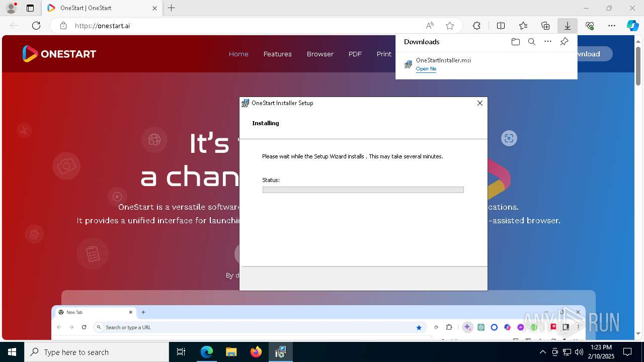
Task: Open the Favorites list icon
Action: [x=523, y=26]
